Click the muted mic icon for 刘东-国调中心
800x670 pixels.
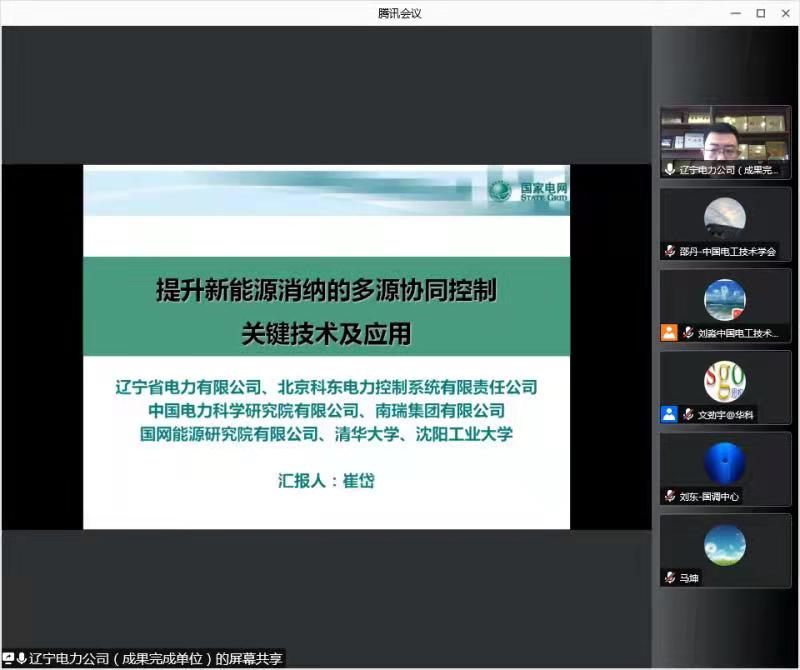click(669, 496)
